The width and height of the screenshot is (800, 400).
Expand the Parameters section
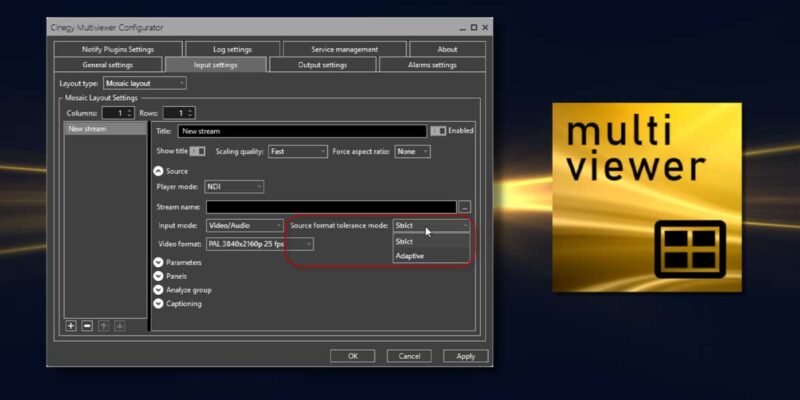pyautogui.click(x=159, y=262)
